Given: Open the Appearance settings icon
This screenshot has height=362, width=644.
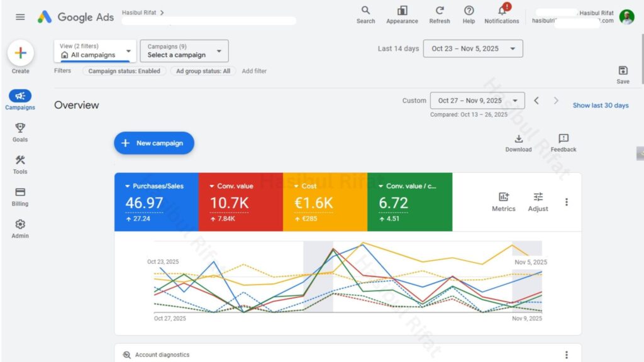Looking at the screenshot, I should click(402, 11).
